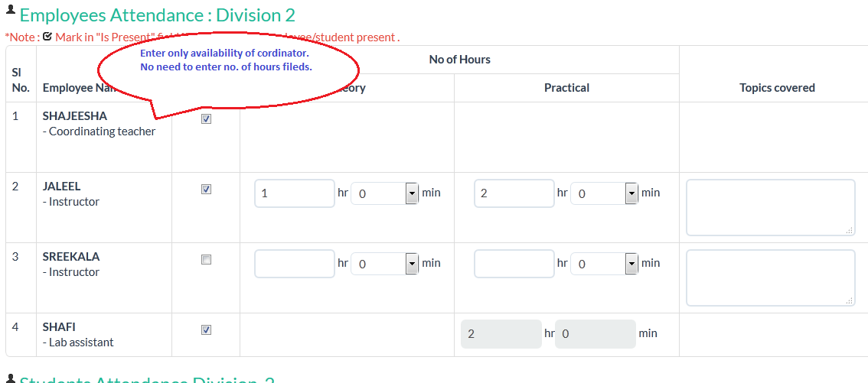The height and width of the screenshot is (383, 868).
Task: Click SHAFI's disabled practical hours field
Action: [501, 334]
